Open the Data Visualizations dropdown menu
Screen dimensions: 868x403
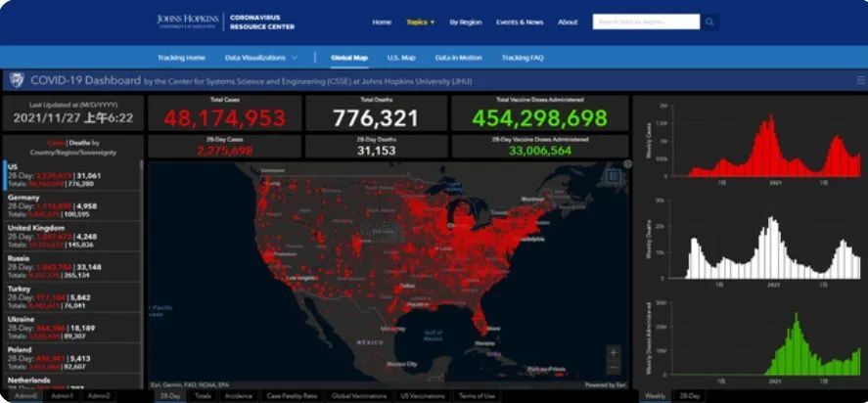pyautogui.click(x=260, y=58)
